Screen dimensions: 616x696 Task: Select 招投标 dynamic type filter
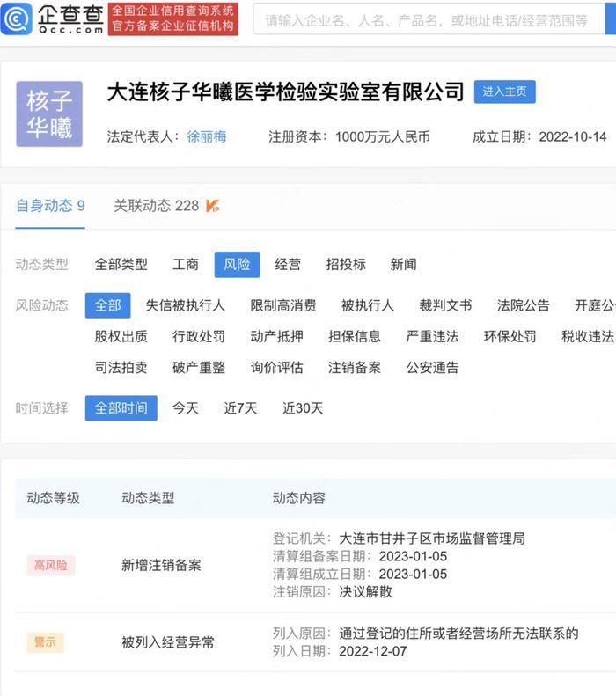346,265
